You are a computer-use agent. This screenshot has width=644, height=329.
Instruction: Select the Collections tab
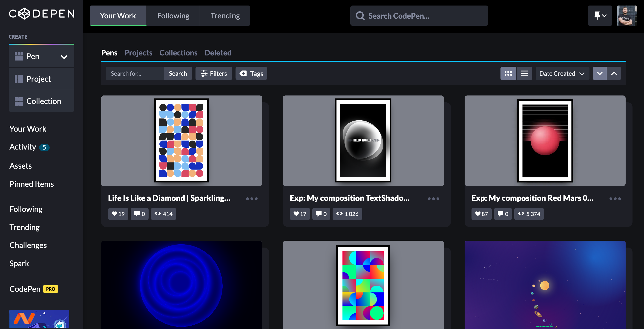pyautogui.click(x=178, y=53)
